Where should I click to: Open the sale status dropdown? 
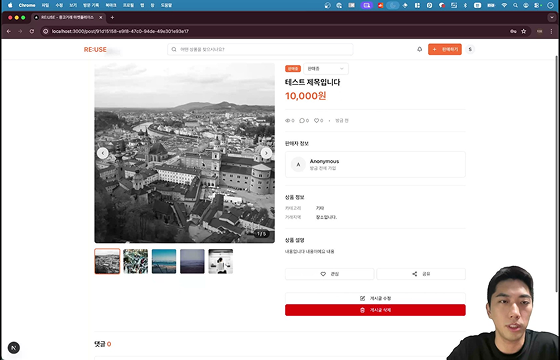[x=326, y=69]
